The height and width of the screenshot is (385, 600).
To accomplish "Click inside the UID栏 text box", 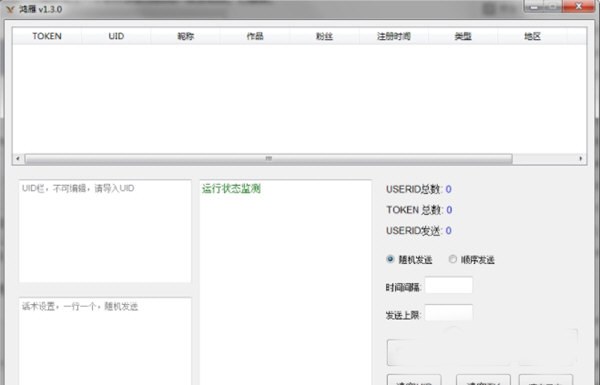I will (x=105, y=231).
